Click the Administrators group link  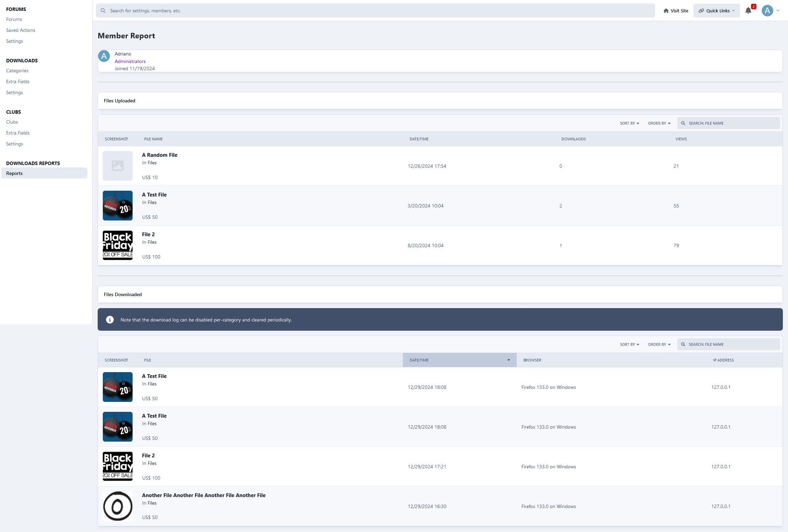pos(130,61)
